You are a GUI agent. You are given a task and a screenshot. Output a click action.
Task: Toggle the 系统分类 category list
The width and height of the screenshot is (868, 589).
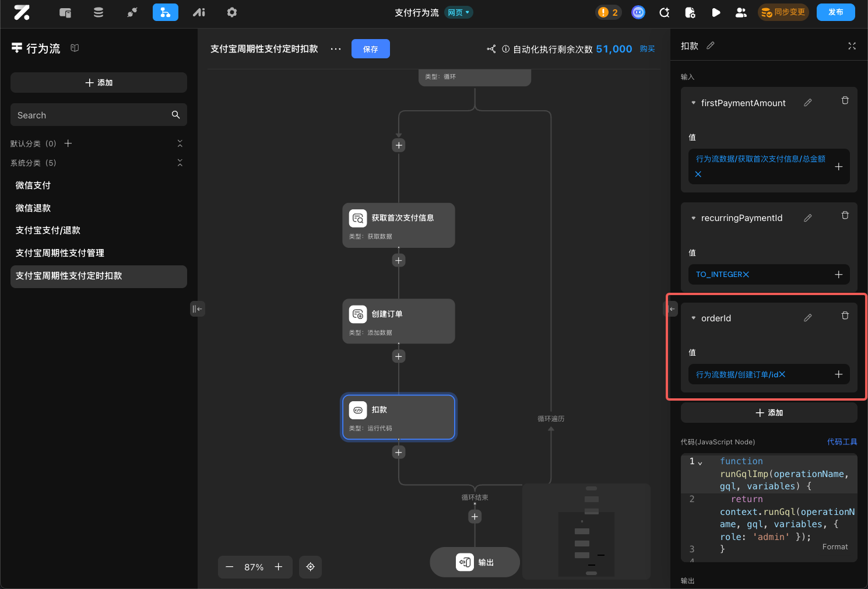pos(180,163)
